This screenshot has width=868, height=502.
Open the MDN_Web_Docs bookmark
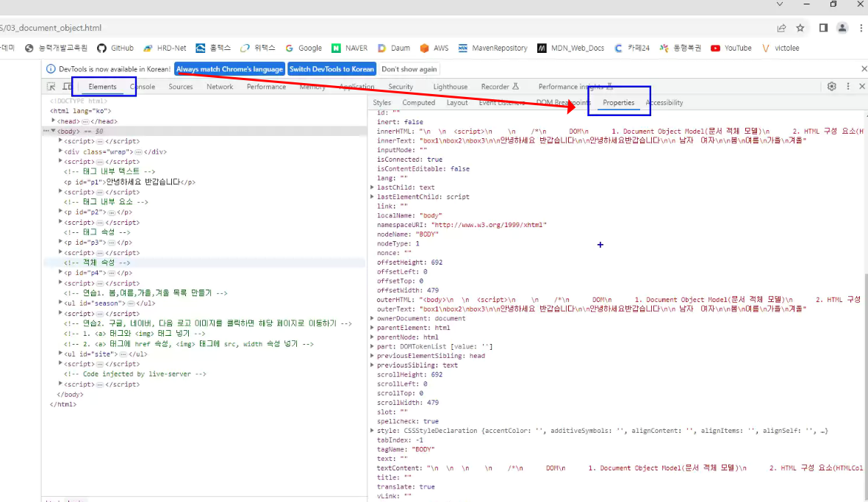571,49
